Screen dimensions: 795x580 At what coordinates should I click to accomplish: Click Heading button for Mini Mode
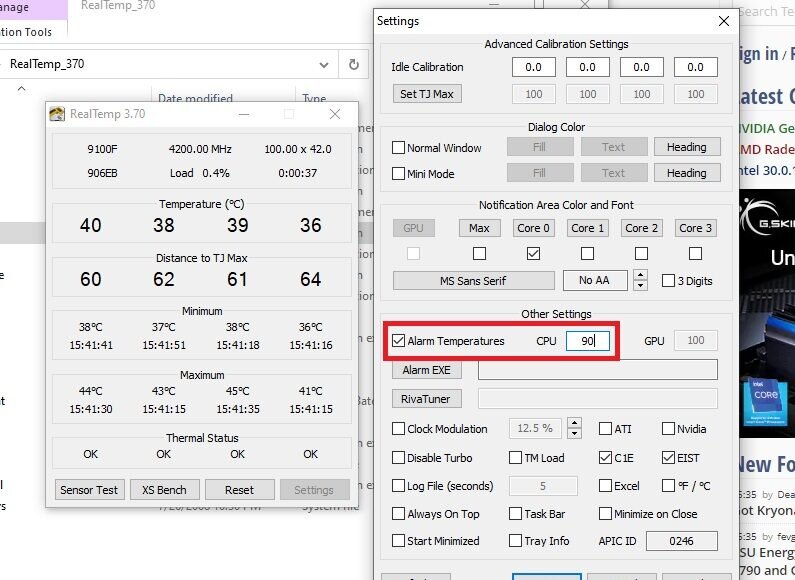tap(686, 173)
